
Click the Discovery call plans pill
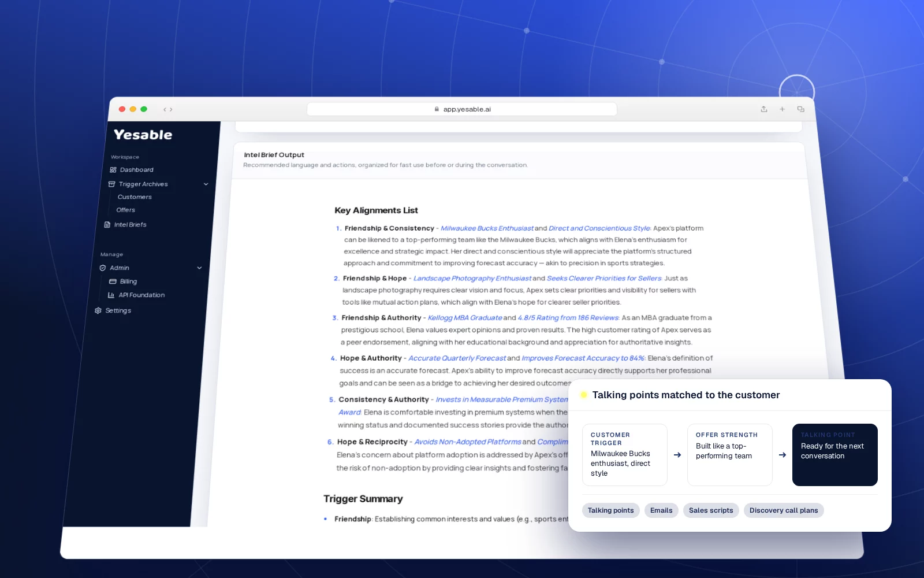click(x=784, y=510)
